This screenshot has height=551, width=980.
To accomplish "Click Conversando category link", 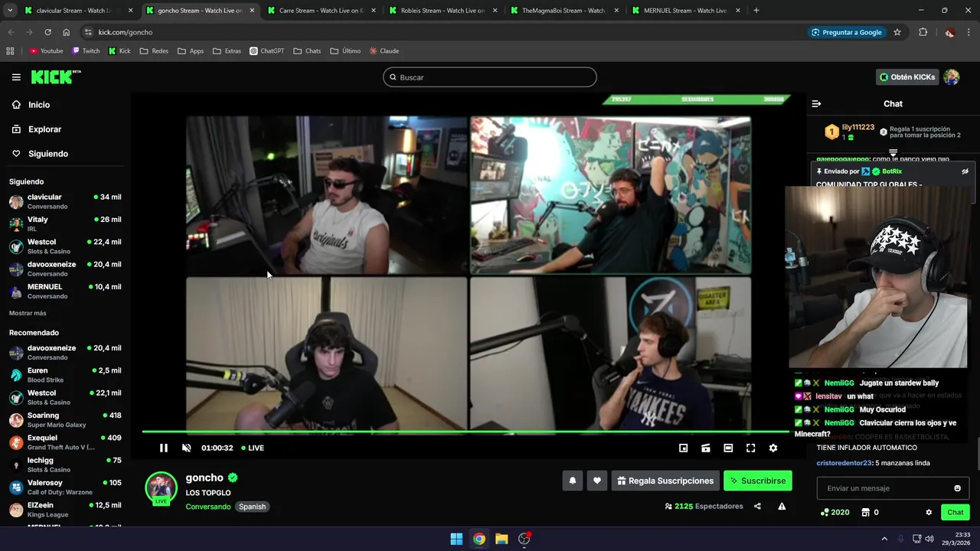I will (x=207, y=507).
